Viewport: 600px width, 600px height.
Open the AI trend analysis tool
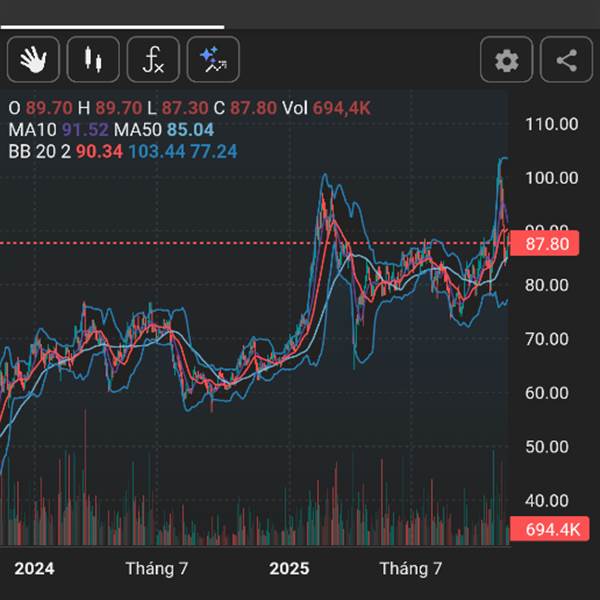pyautogui.click(x=213, y=59)
